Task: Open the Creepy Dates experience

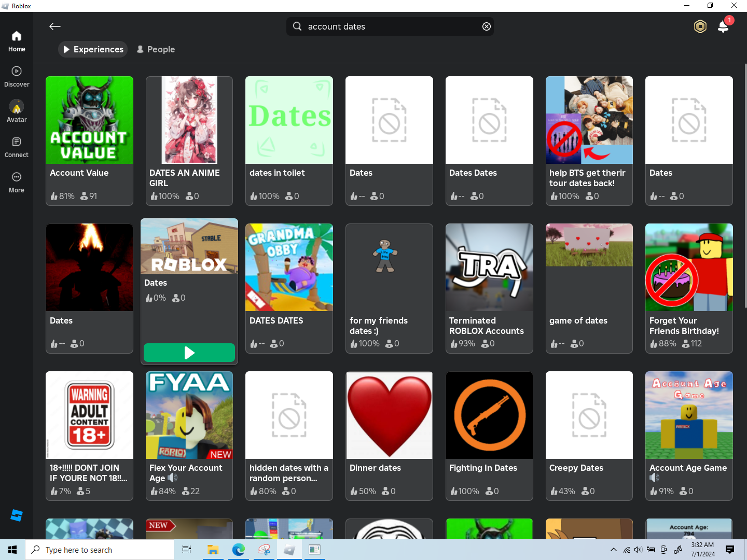Action: pyautogui.click(x=589, y=436)
